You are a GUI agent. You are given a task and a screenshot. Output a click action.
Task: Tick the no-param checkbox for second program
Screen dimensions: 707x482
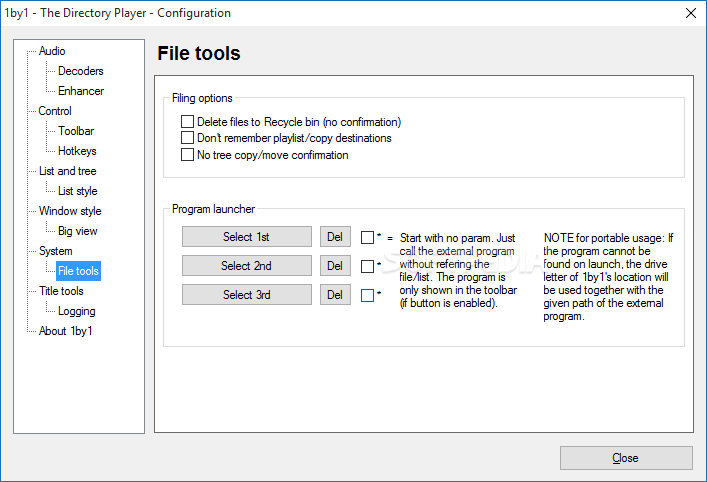pos(367,266)
